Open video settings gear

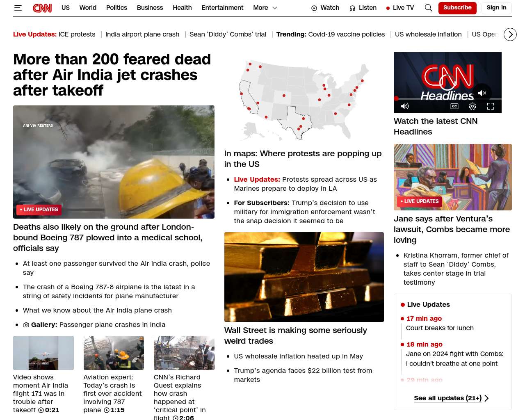(x=472, y=106)
